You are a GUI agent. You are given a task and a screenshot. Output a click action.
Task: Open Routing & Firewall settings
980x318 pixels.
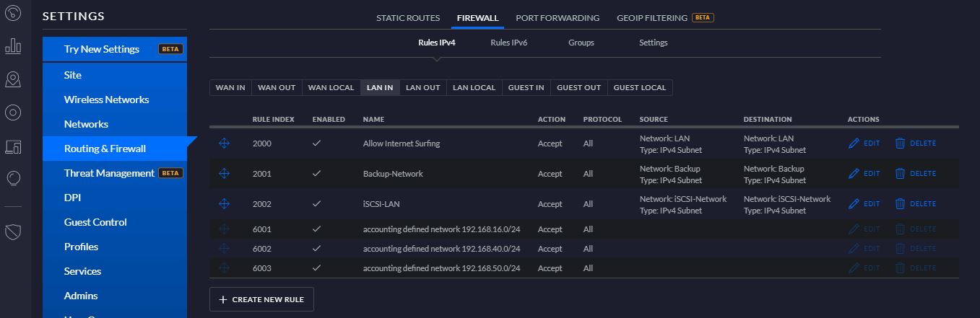(x=115, y=149)
